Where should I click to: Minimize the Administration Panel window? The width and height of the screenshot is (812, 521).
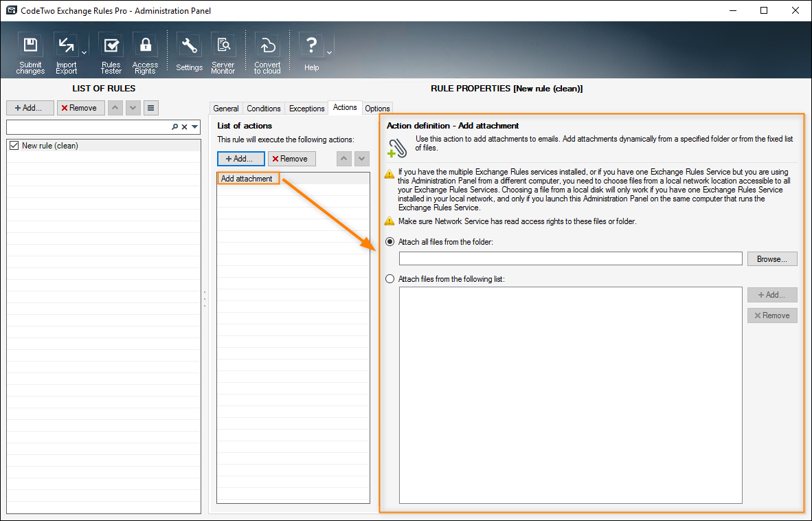coord(733,10)
